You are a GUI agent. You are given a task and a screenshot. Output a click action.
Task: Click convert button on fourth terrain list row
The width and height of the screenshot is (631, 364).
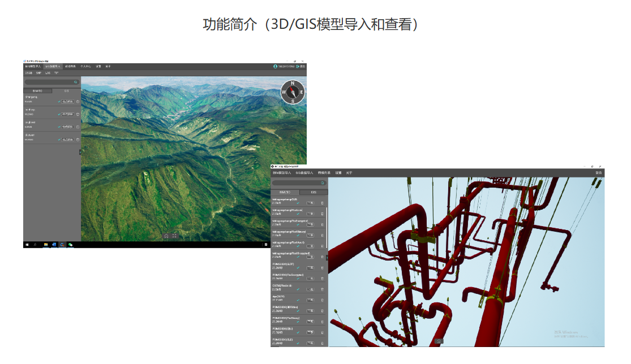click(x=67, y=140)
